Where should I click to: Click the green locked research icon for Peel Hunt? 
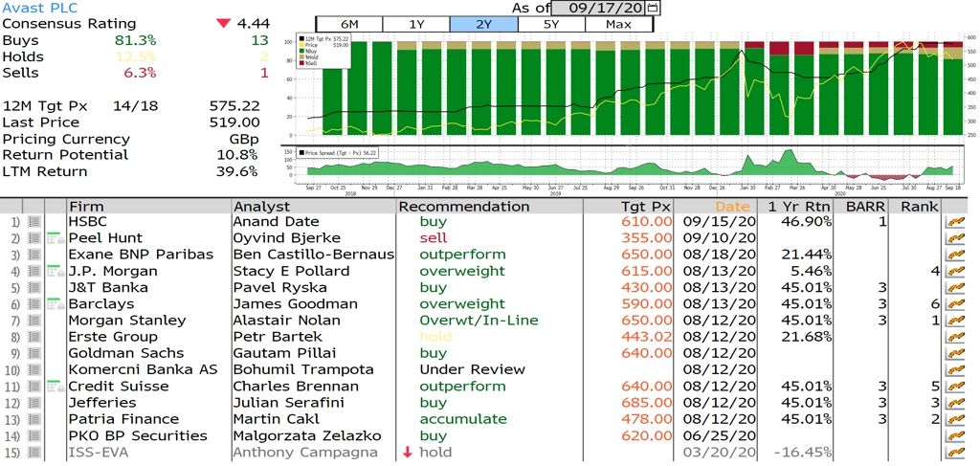coord(56,238)
